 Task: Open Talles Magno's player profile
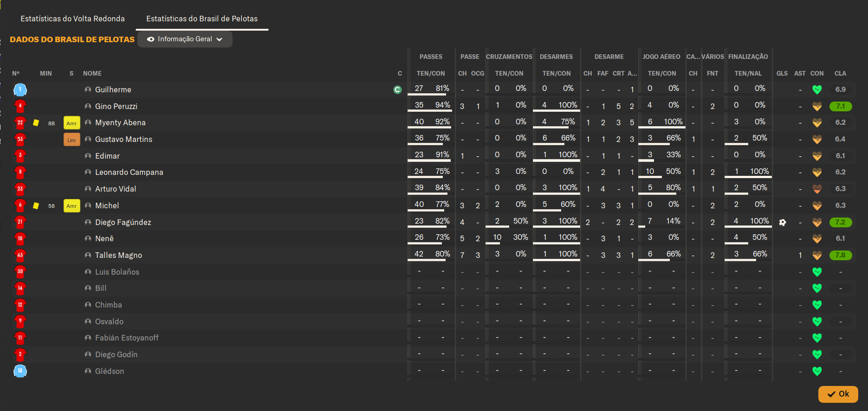118,255
